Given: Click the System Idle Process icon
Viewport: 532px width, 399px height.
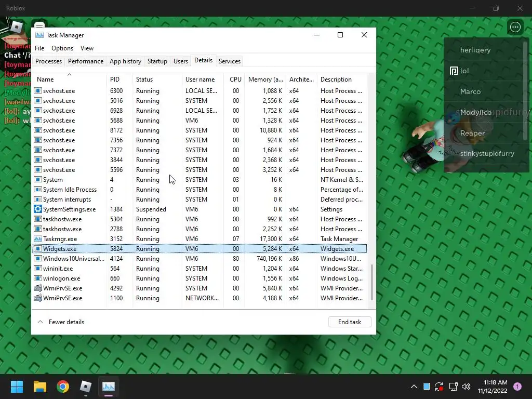Looking at the screenshot, I should click(x=37, y=189).
